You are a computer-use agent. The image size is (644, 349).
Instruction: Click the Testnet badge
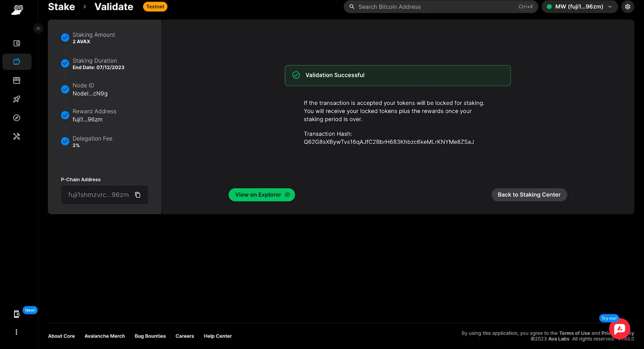coord(155,7)
